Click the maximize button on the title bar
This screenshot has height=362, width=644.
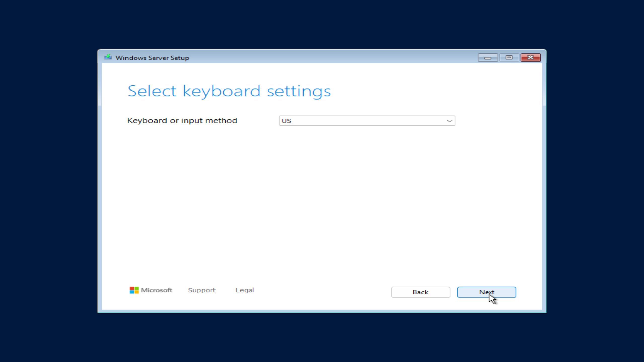[x=509, y=57]
